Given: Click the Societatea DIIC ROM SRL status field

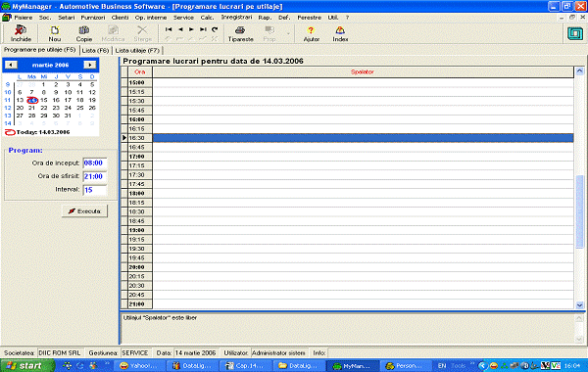Looking at the screenshot, I should click(x=60, y=352).
